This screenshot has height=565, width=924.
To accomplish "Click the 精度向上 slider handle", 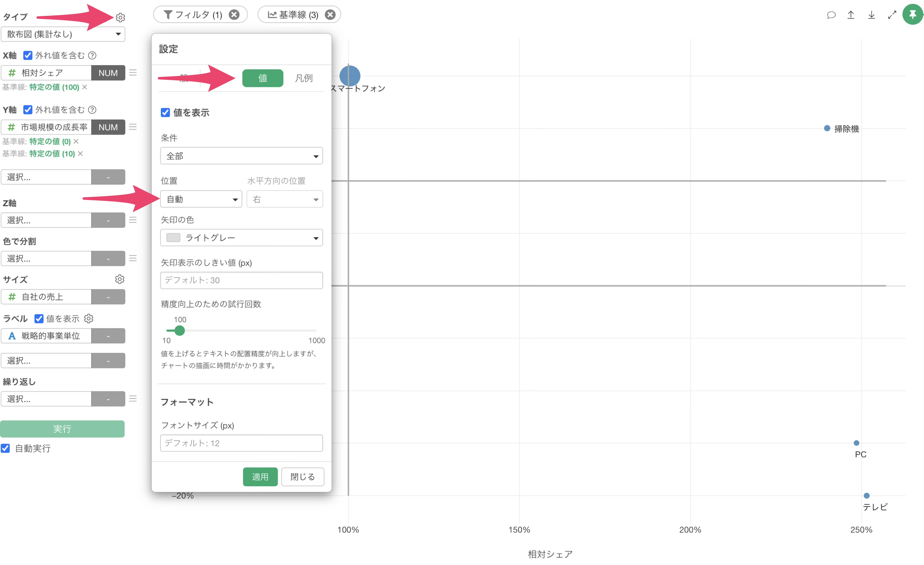I will coord(180,331).
